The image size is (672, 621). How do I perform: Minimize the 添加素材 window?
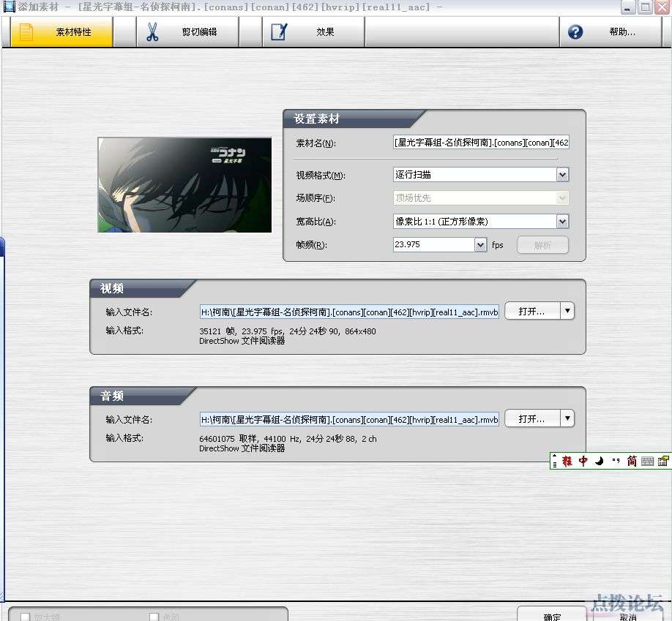(x=628, y=7)
